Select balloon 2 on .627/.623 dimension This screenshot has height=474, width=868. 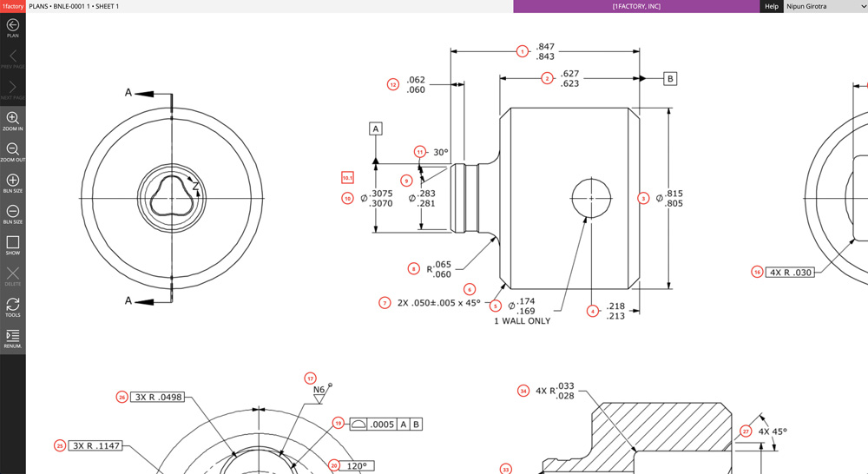coord(547,79)
